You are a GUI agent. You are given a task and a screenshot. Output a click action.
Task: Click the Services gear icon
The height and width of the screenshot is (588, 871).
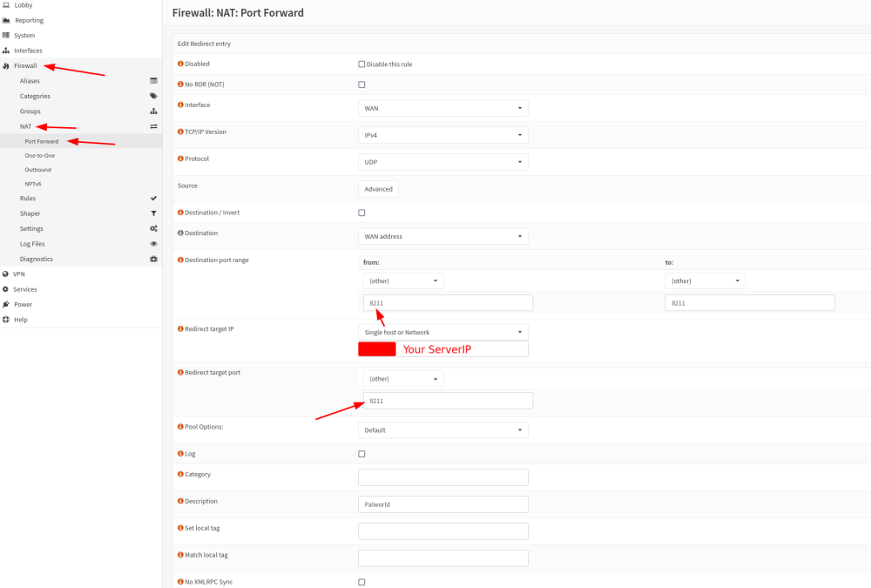[5, 289]
